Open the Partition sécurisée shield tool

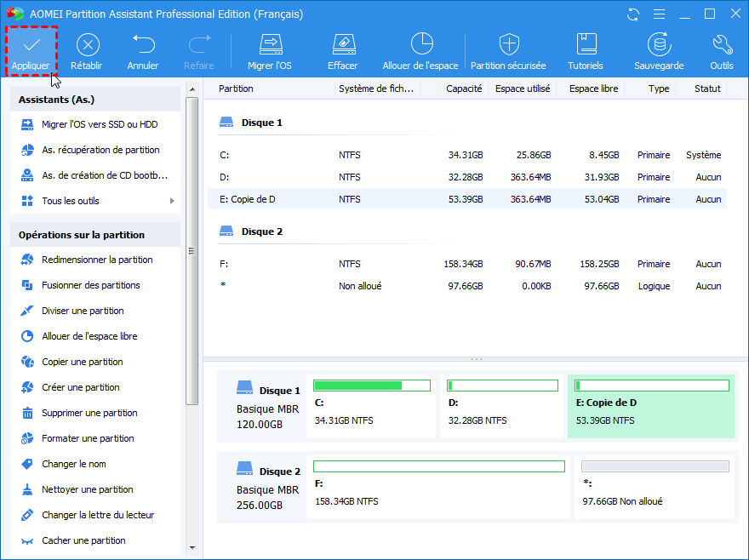click(509, 45)
